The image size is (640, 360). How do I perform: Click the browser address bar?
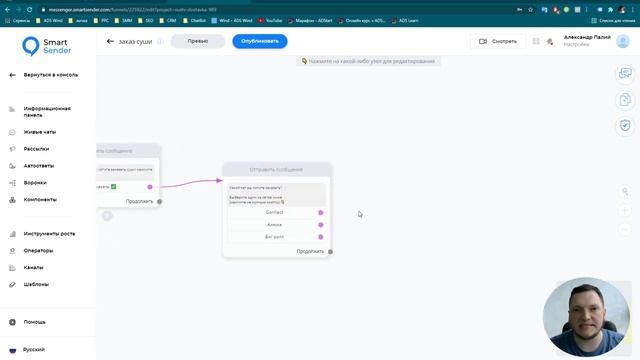[x=278, y=9]
